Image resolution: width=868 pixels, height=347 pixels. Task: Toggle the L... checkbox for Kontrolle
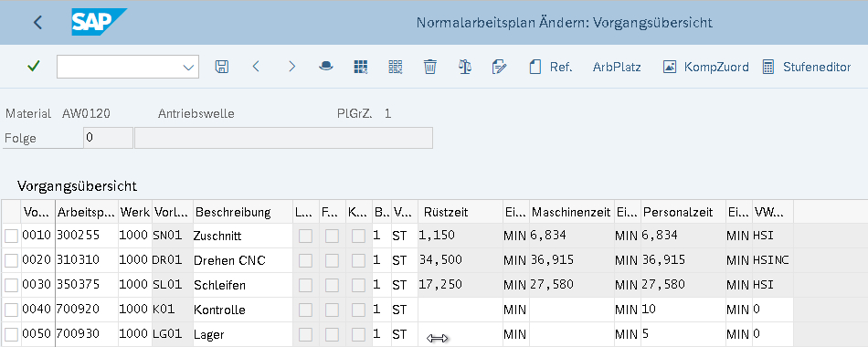(305, 310)
